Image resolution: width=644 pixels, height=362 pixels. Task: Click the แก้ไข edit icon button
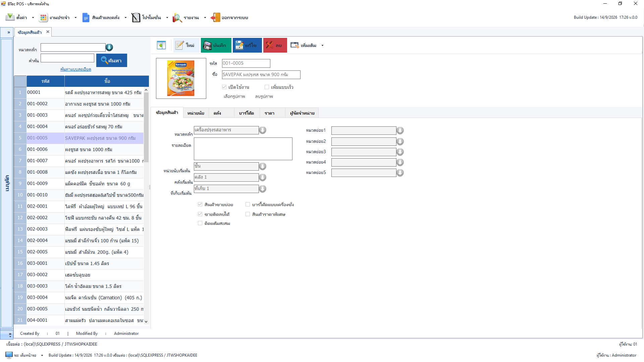pos(239,45)
